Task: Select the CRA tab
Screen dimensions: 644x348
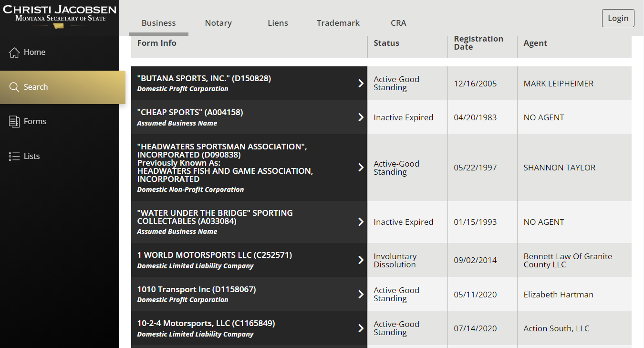Action: (398, 23)
